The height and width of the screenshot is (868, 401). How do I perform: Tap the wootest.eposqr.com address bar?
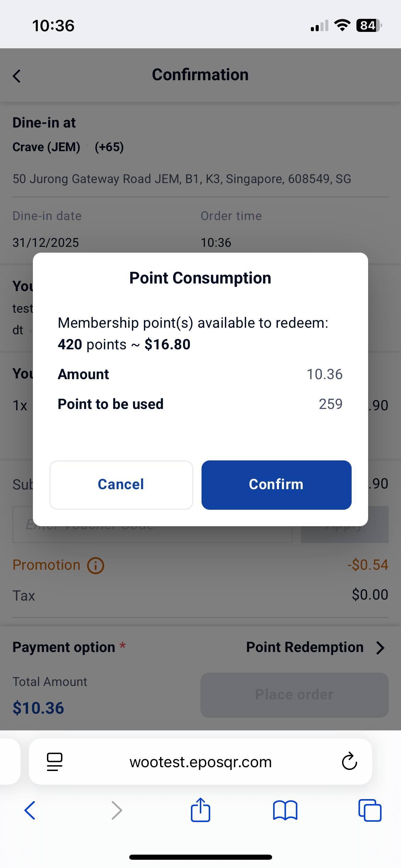tap(200, 762)
